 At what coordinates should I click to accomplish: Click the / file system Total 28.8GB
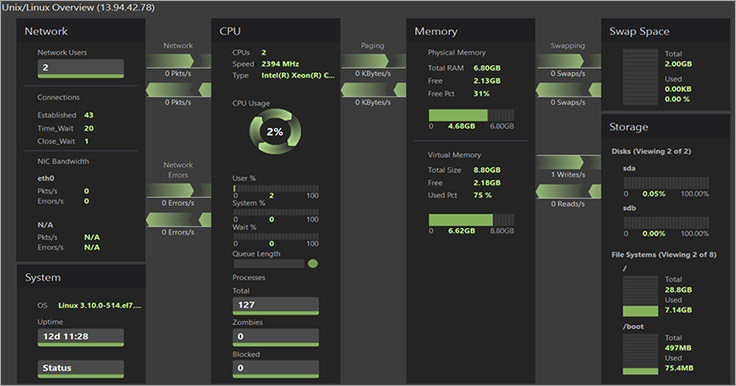(x=678, y=290)
